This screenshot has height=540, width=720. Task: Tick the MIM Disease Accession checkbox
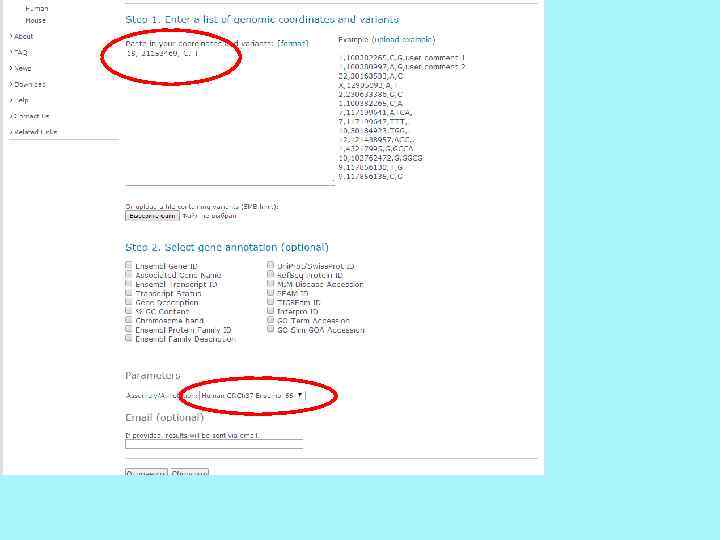(270, 284)
